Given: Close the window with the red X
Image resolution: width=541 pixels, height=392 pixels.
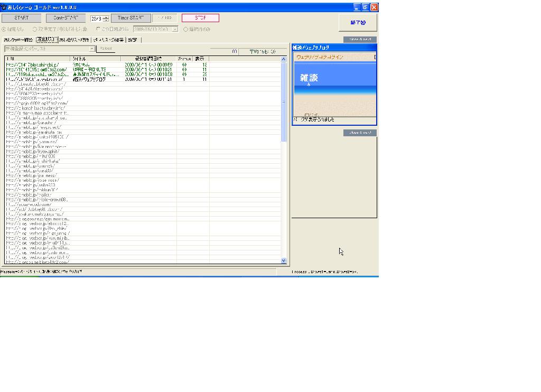Looking at the screenshot, I should [x=374, y=7].
